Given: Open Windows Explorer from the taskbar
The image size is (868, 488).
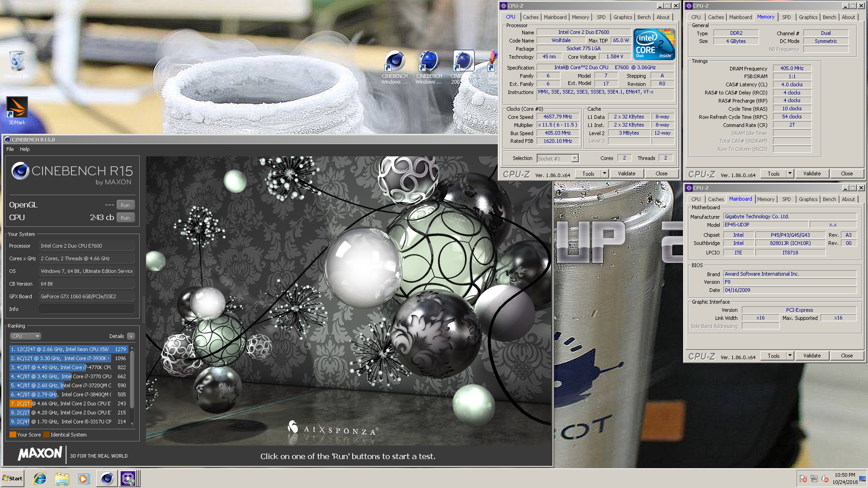Looking at the screenshot, I should click(x=62, y=479).
